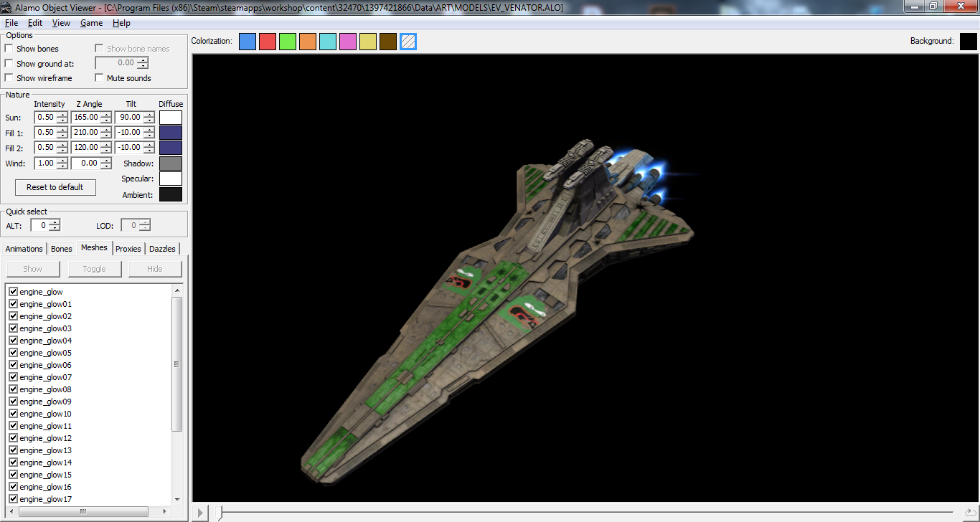Click the Fill 2 Z Angle value field
This screenshot has height=522, width=980.
85,148
